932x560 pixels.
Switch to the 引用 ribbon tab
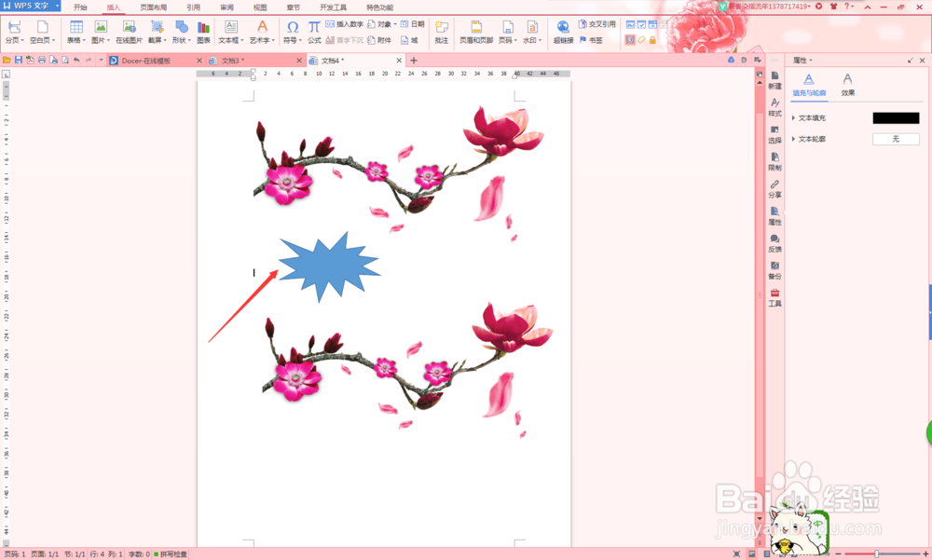(193, 7)
